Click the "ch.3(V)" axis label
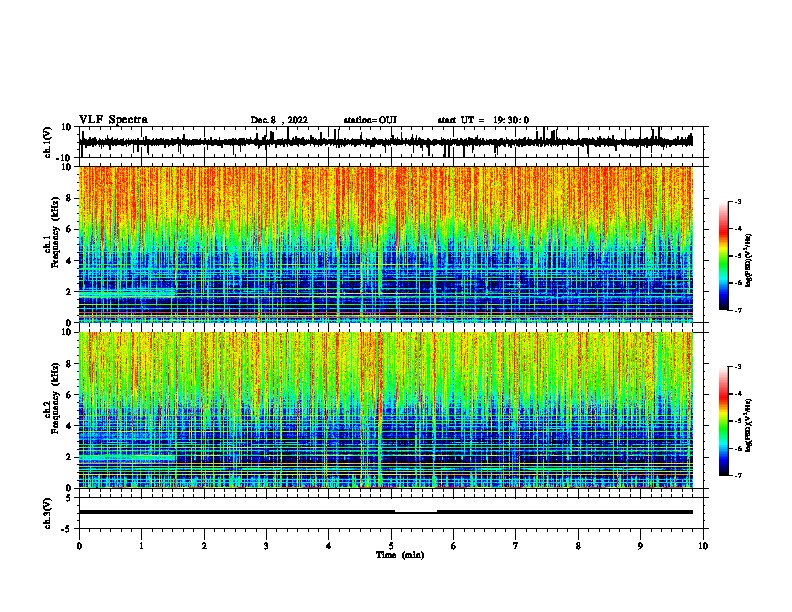 coord(48,513)
